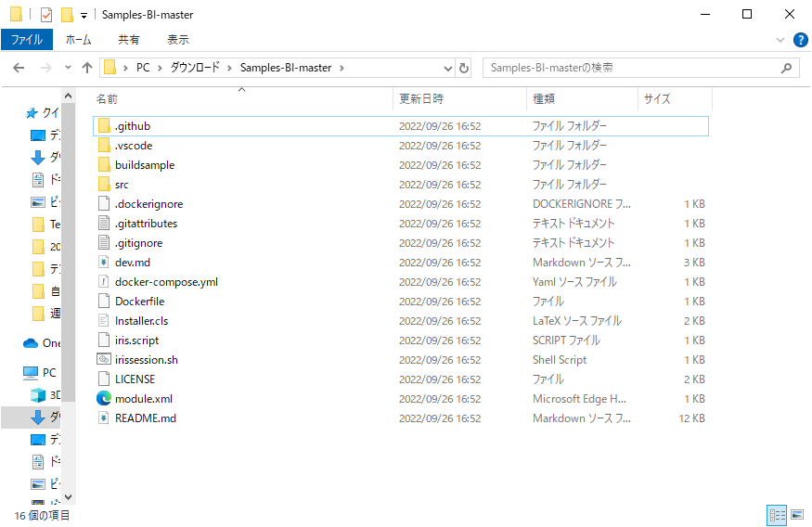Click the OneDrive cloud icon in sidebar
The width and height of the screenshot is (812, 527).
[31, 343]
